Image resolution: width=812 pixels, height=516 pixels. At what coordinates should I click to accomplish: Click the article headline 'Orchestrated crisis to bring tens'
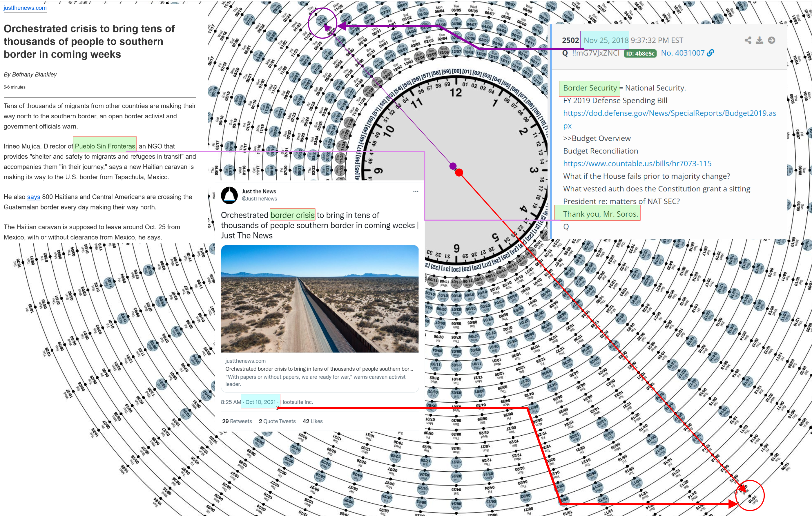coord(89,41)
